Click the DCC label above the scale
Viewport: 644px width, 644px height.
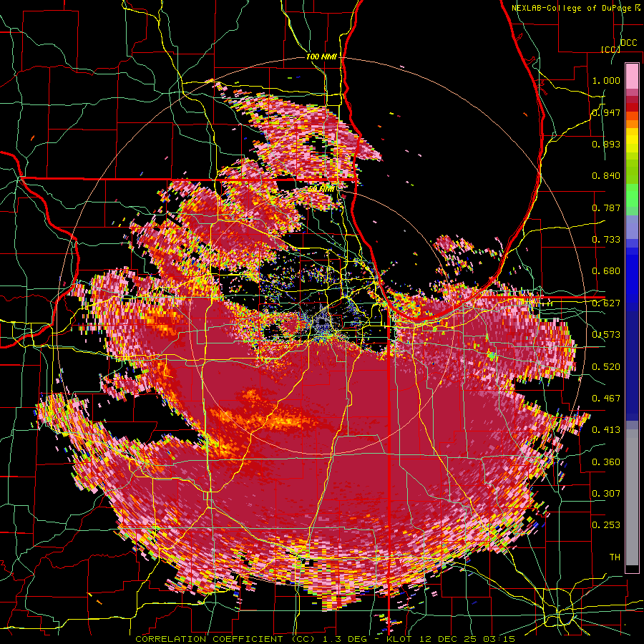[629, 43]
